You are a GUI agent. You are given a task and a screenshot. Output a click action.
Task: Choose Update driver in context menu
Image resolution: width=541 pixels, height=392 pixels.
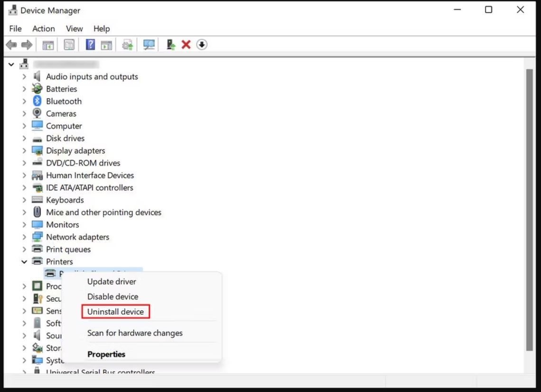[112, 281]
